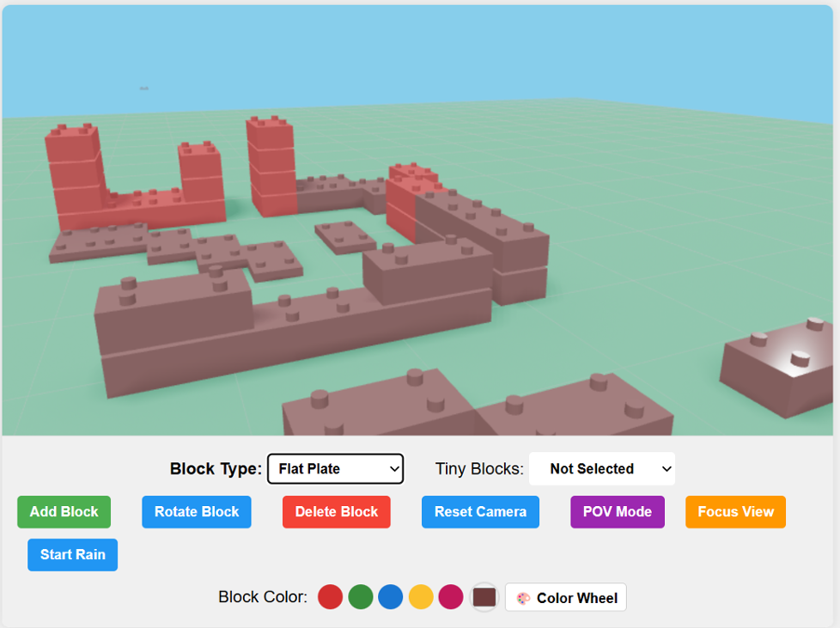Delete the selected block

(x=336, y=511)
